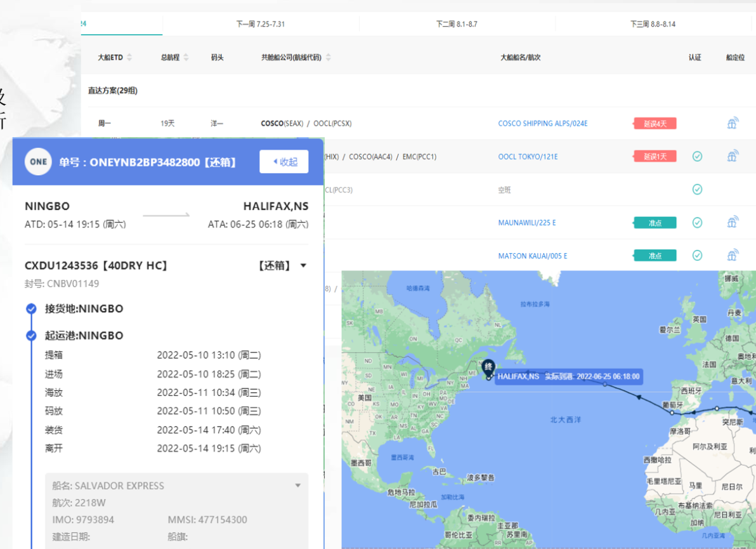Expand the SALVADOR EXPRESS vessel details

click(297, 486)
